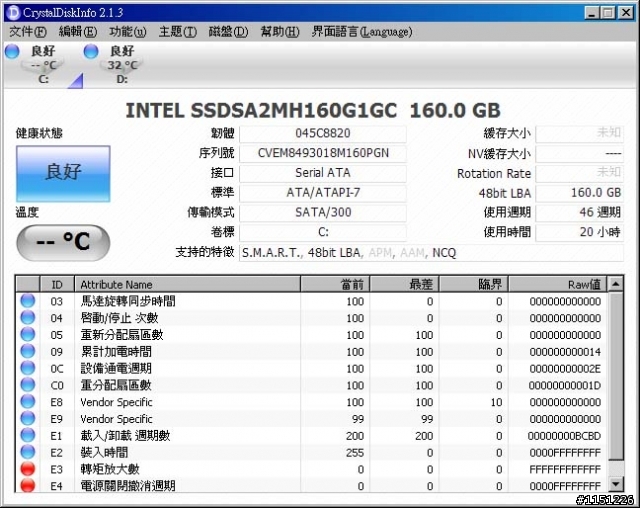Screen dimensions: 640x508
Task: Click status circle of attribute E1
Action: (x=28, y=435)
